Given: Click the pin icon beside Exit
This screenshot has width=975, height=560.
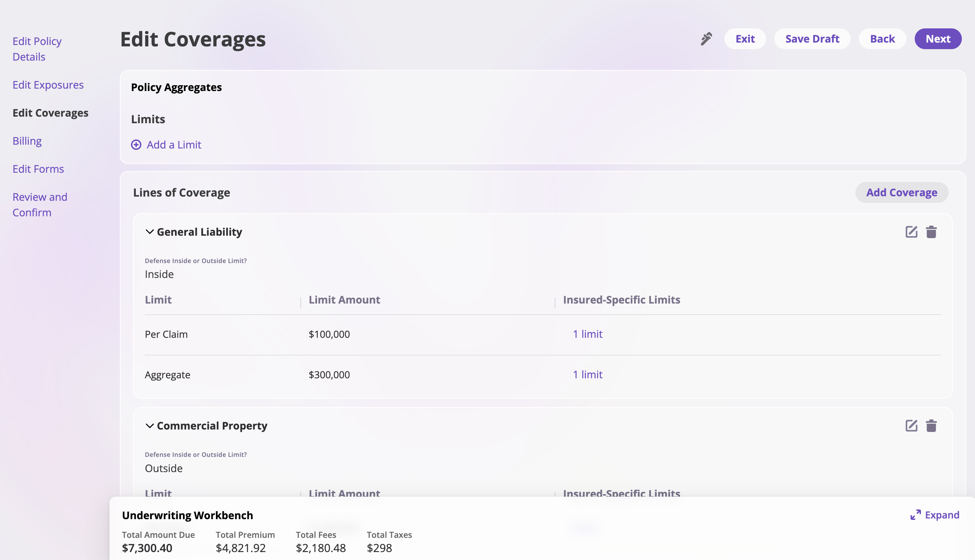Looking at the screenshot, I should [706, 38].
